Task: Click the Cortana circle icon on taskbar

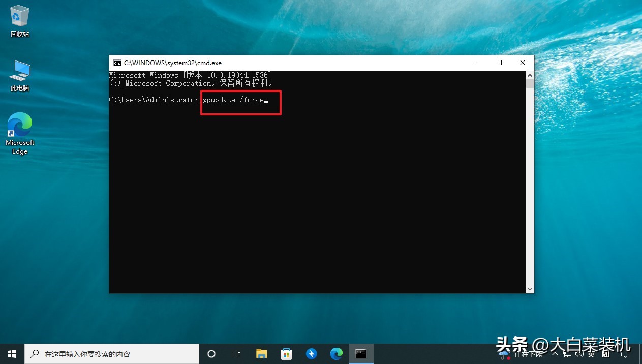Action: pyautogui.click(x=211, y=354)
